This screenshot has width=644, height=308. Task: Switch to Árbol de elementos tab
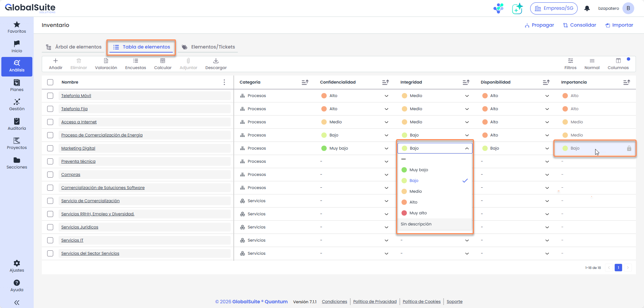point(74,47)
